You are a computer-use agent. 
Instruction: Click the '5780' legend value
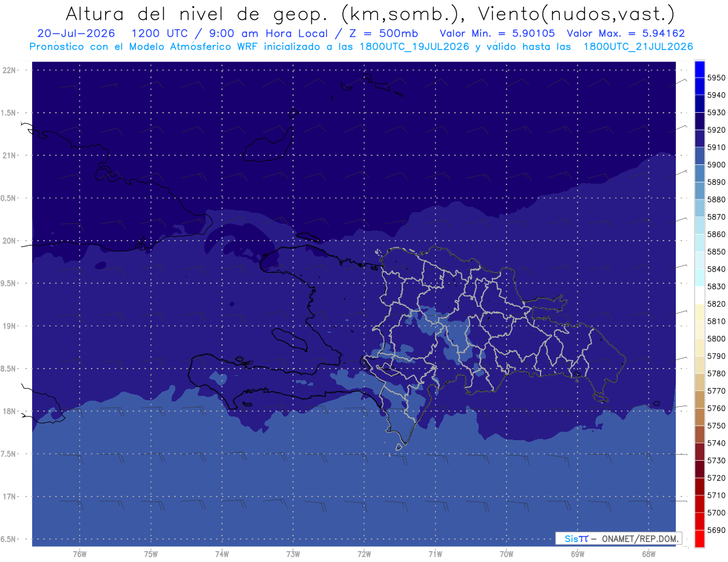pyautogui.click(x=716, y=373)
